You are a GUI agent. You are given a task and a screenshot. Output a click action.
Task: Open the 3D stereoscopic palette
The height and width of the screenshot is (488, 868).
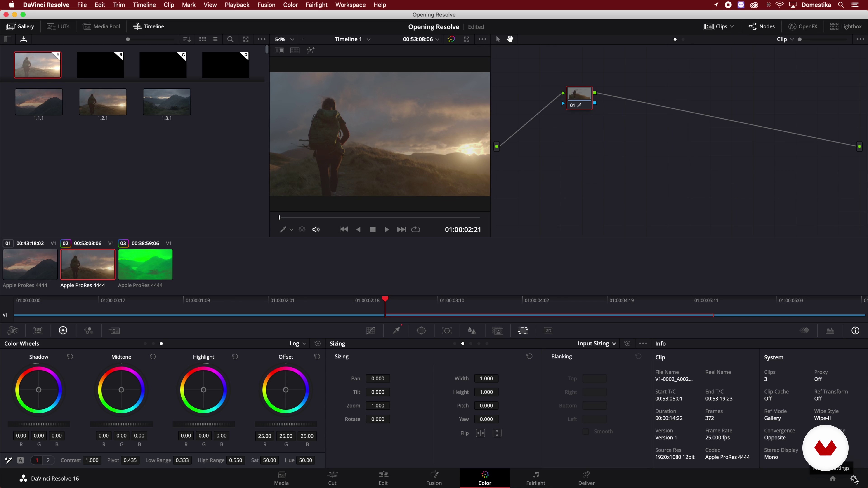point(549,331)
